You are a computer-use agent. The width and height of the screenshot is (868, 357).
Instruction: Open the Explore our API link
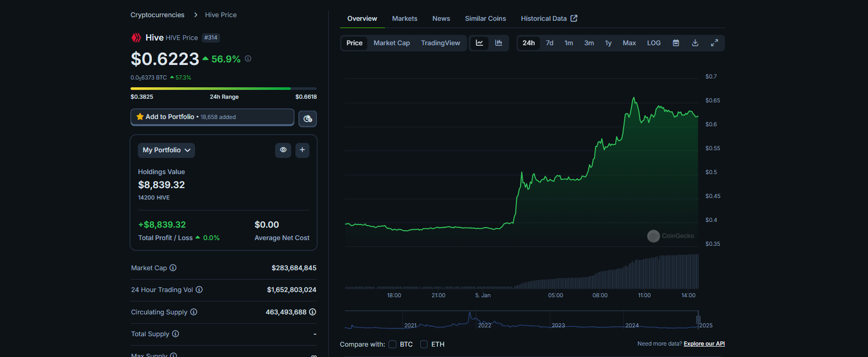[704, 343]
